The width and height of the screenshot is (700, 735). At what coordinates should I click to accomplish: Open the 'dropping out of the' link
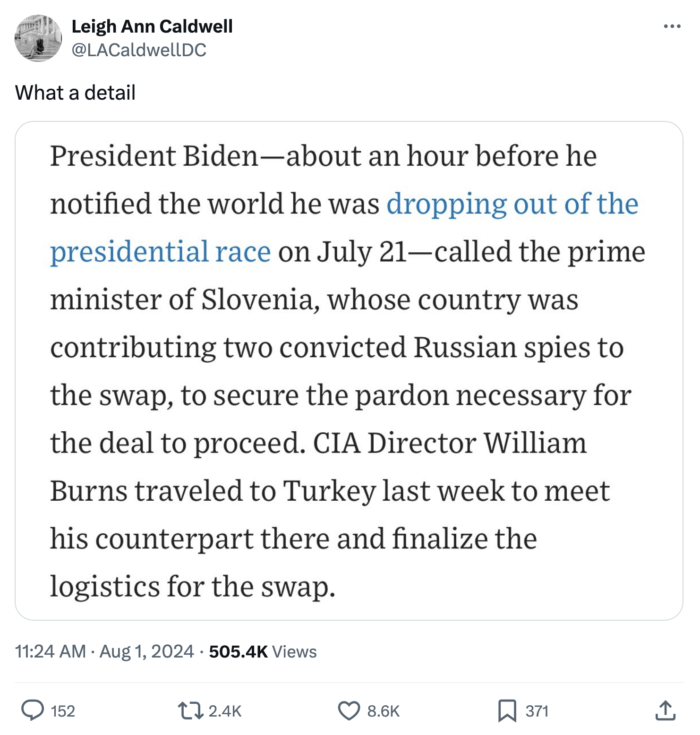(x=512, y=204)
